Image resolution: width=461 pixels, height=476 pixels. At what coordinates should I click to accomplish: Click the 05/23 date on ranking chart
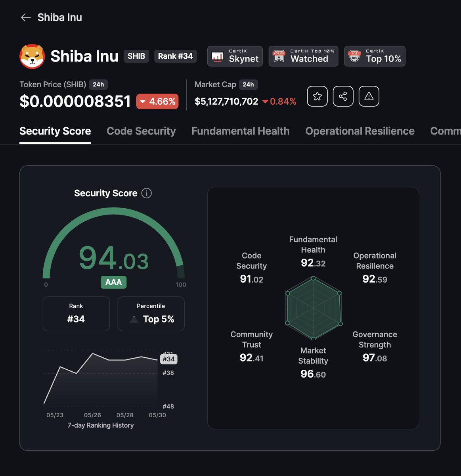pos(55,415)
